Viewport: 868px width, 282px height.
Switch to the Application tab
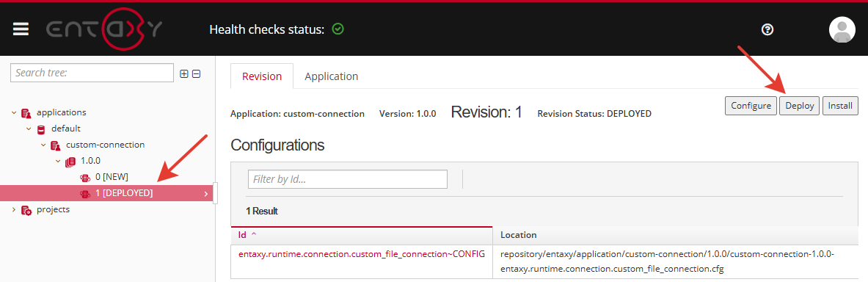click(332, 76)
